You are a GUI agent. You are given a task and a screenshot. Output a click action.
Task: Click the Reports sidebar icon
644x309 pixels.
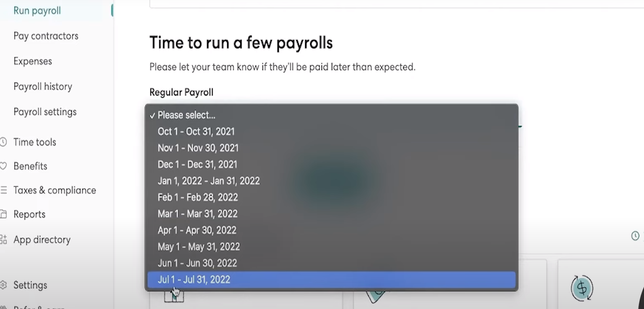click(3, 214)
